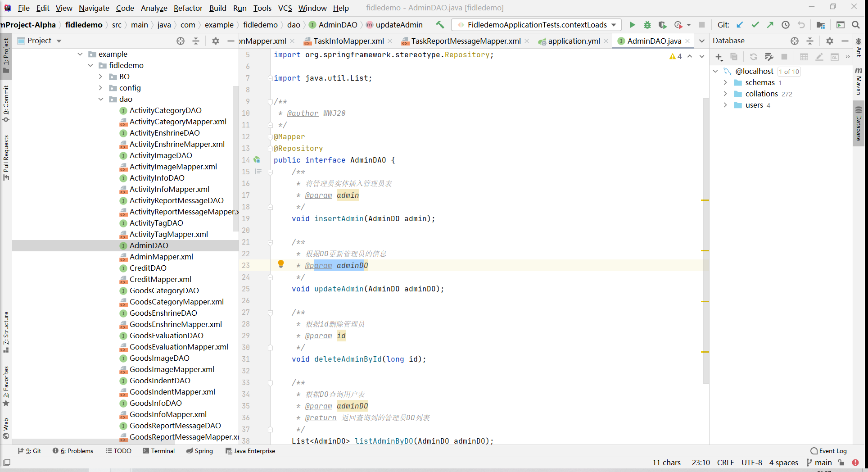
Task: Click the Project tree vertical scrollbar
Action: click(235, 159)
